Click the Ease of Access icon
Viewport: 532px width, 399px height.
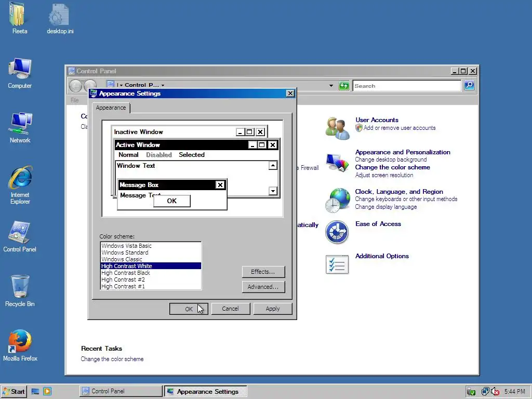(337, 232)
